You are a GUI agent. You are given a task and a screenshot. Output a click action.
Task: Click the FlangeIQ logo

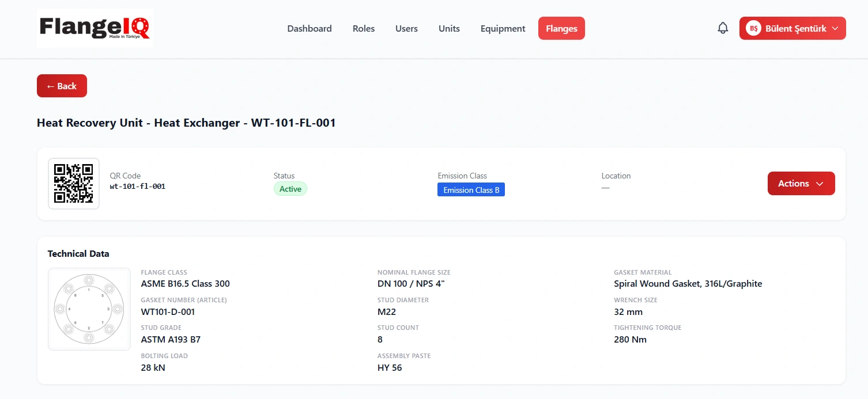click(x=95, y=28)
